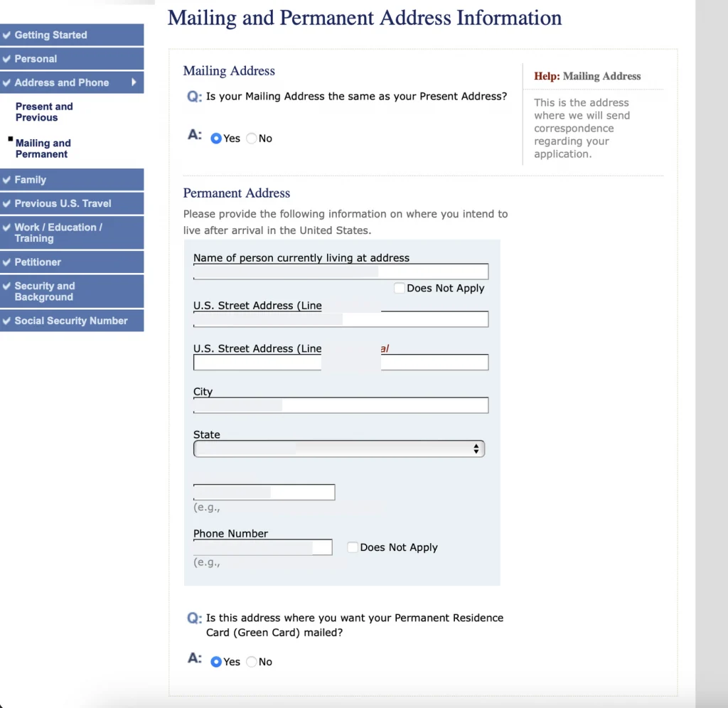Click the field below State dropdown
This screenshot has width=728, height=708.
pyautogui.click(x=264, y=492)
